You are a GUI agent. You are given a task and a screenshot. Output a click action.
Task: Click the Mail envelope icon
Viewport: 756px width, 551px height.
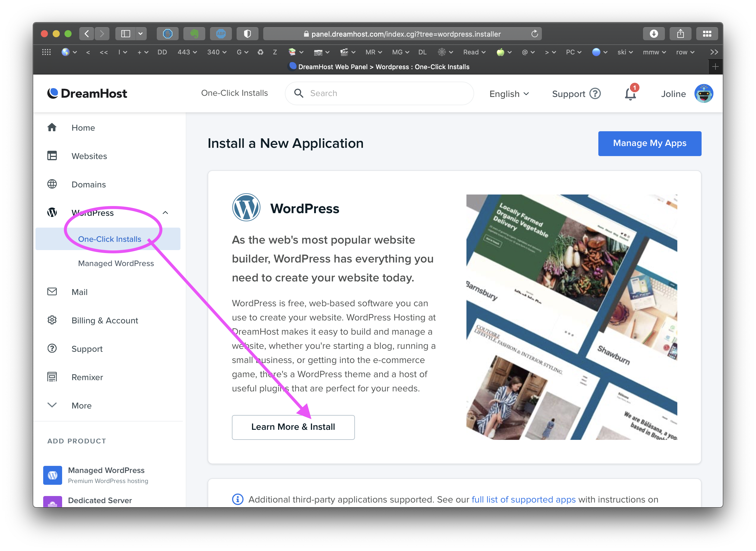pyautogui.click(x=52, y=292)
